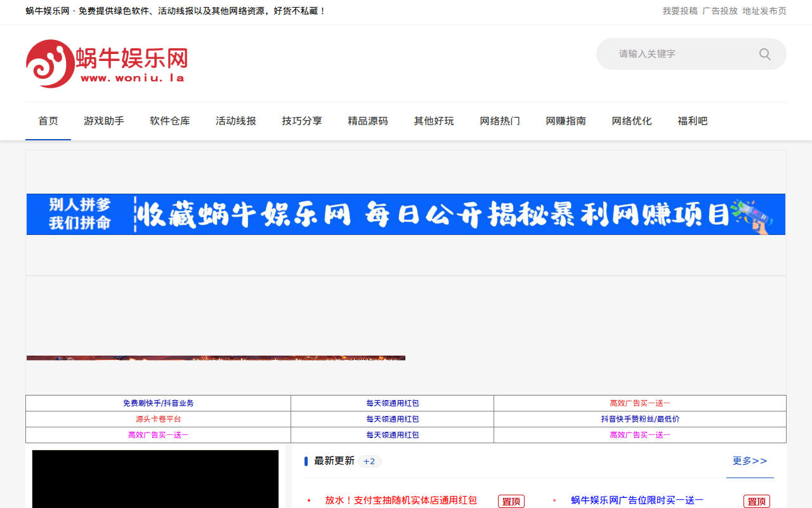
Task: Switch to the 游戏助手 tab
Action: pos(104,121)
